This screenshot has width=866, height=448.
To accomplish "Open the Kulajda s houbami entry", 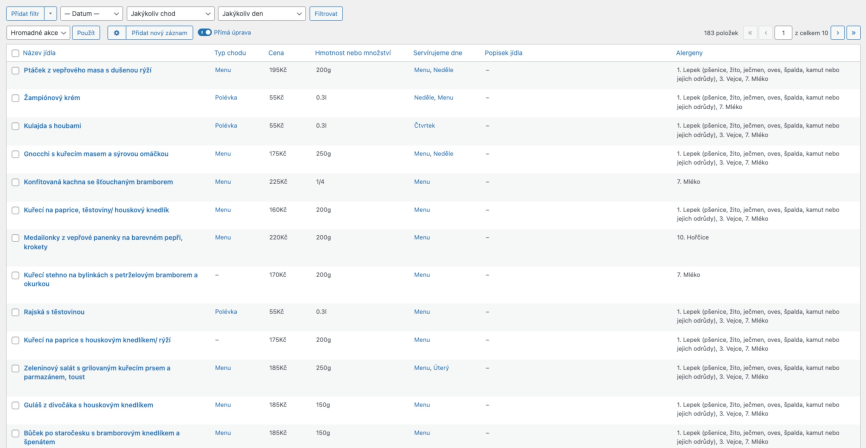I will point(52,126).
